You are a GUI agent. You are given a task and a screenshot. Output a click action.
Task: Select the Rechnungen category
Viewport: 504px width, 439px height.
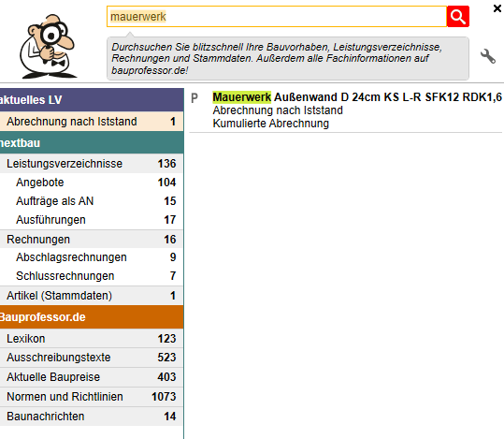click(92, 239)
